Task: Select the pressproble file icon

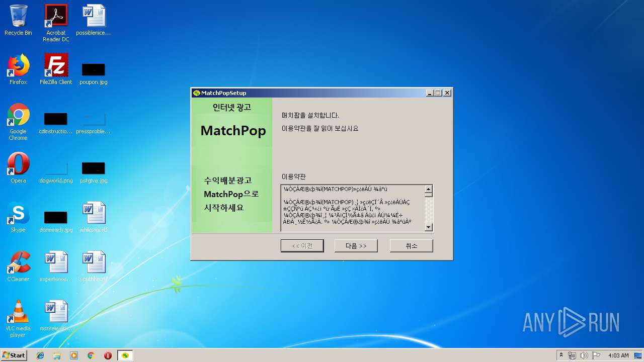Action: pos(94,123)
